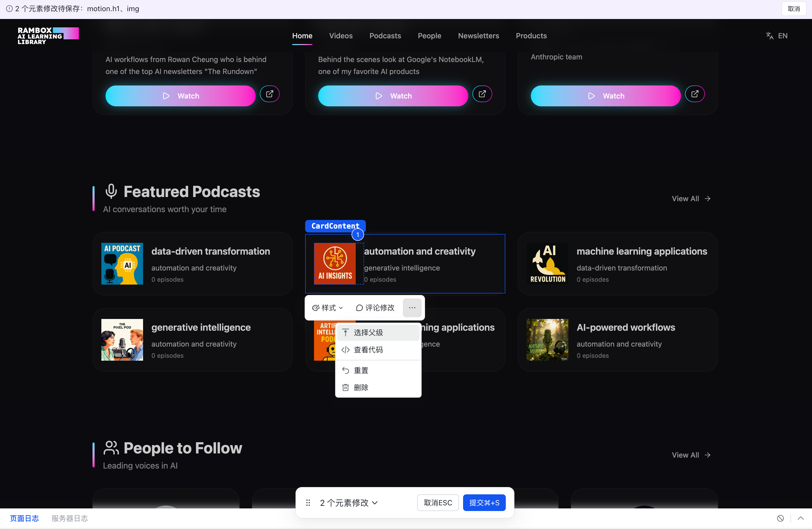The height and width of the screenshot is (529, 812).
Task: Click the numbered badge 1 on CardContent
Action: [x=358, y=235]
